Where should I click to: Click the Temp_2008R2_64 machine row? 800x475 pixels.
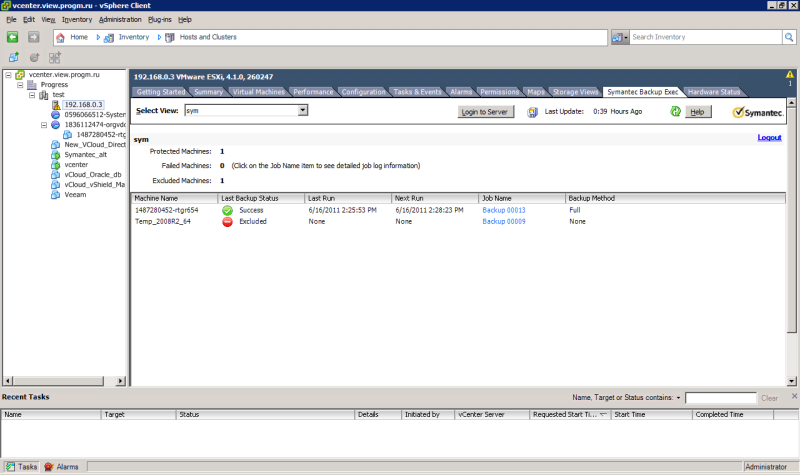pyautogui.click(x=458, y=221)
